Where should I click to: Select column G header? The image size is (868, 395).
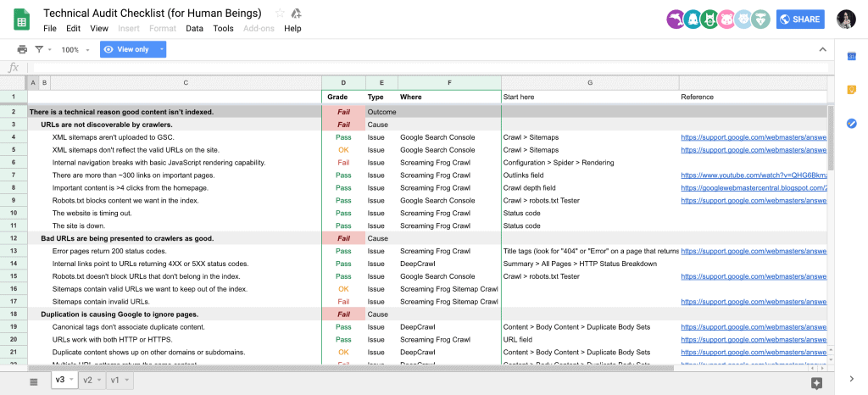(x=590, y=83)
